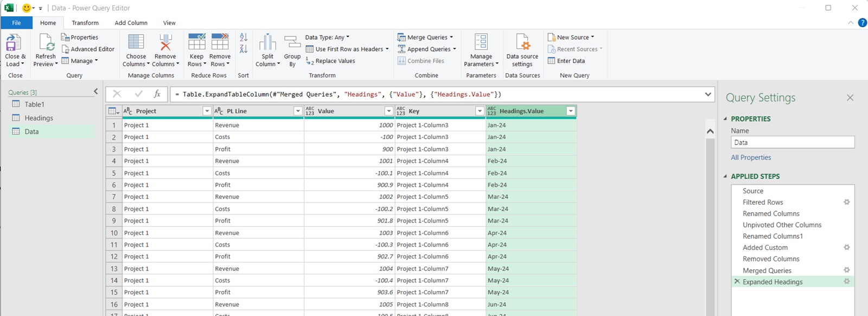This screenshot has width=868, height=316.
Task: Open the Merge Queries dropdown
Action: coord(425,37)
